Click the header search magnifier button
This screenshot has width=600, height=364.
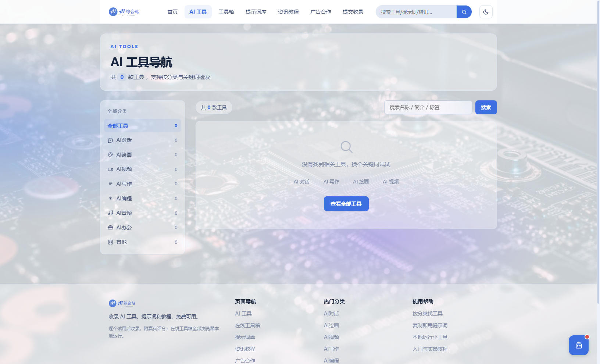464,12
